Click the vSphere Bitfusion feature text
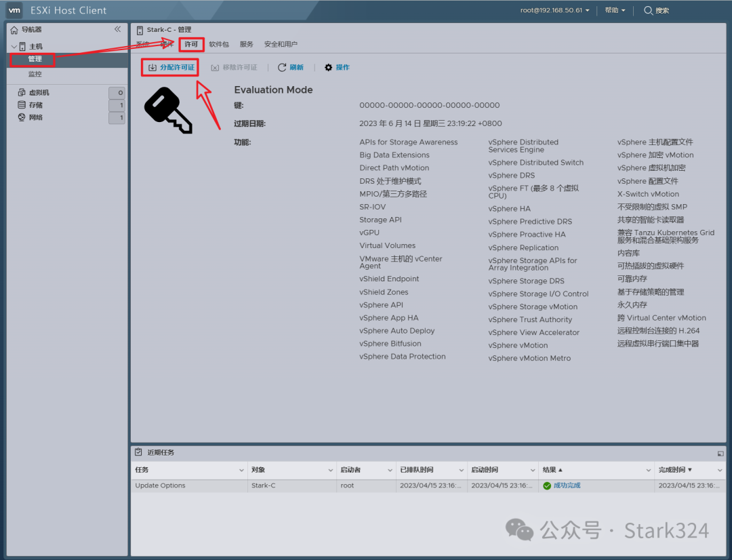 [390, 343]
